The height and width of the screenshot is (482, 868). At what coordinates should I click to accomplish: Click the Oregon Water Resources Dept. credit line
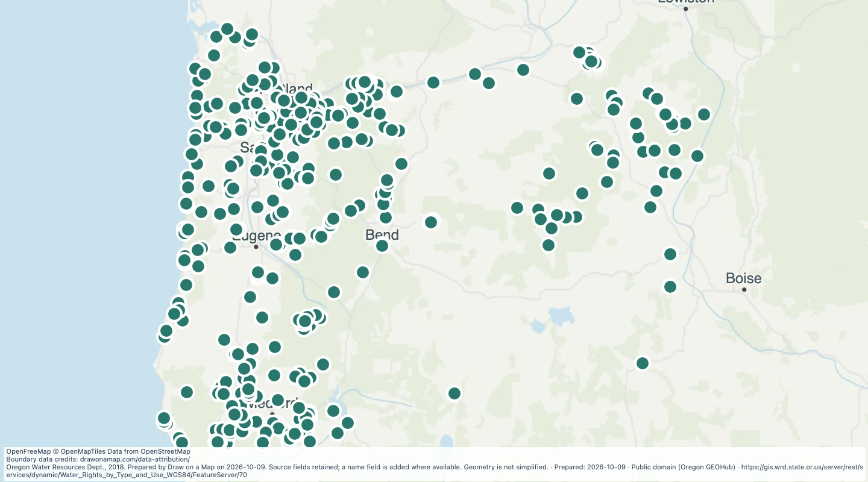click(x=434, y=471)
